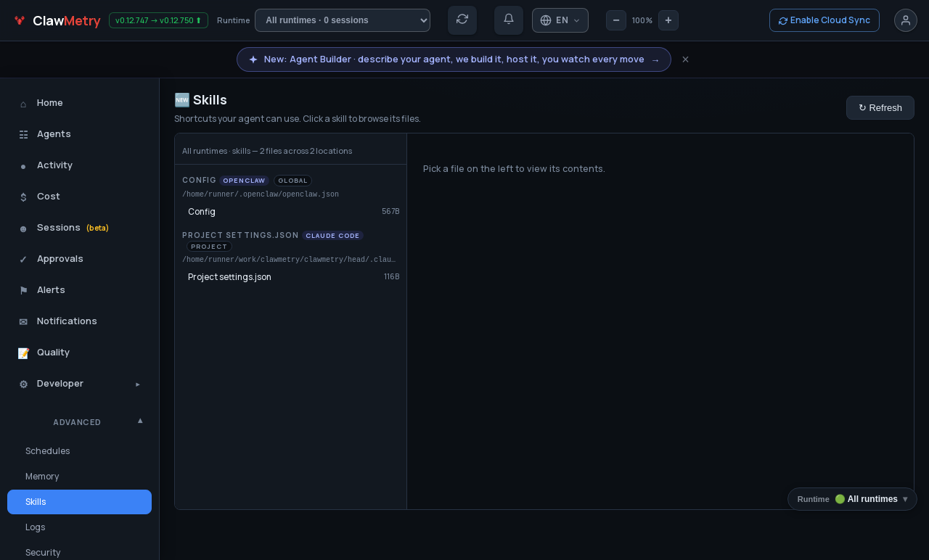This screenshot has height=560, width=929.
Task: Click the Refresh skills button
Action: coord(880,107)
